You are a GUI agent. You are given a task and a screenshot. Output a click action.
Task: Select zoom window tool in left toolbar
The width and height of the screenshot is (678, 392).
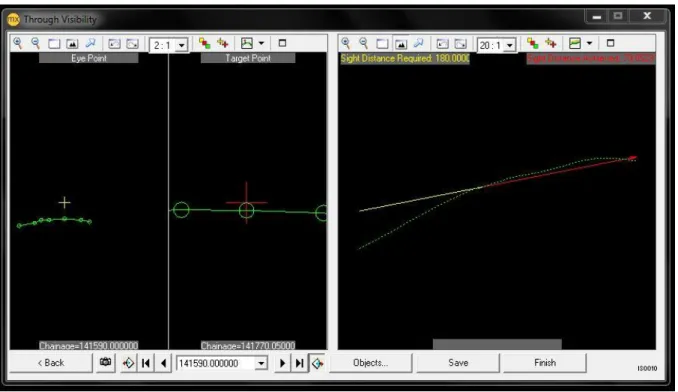[54, 44]
